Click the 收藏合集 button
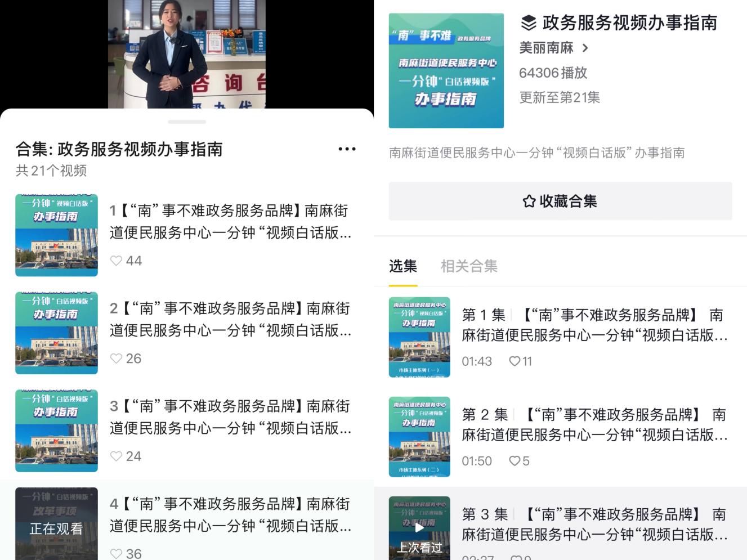The height and width of the screenshot is (560, 747). click(560, 201)
